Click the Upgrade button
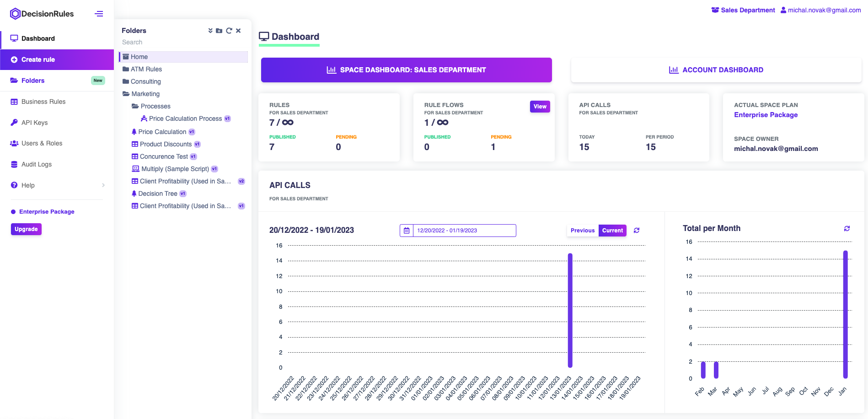This screenshot has height=419, width=868. coord(26,229)
